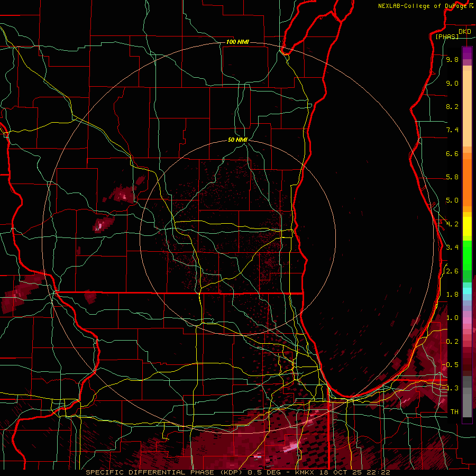Viewport: 476px width, 476px height.
Task: Click the 5.8 value on the scale
Action: tap(452, 177)
